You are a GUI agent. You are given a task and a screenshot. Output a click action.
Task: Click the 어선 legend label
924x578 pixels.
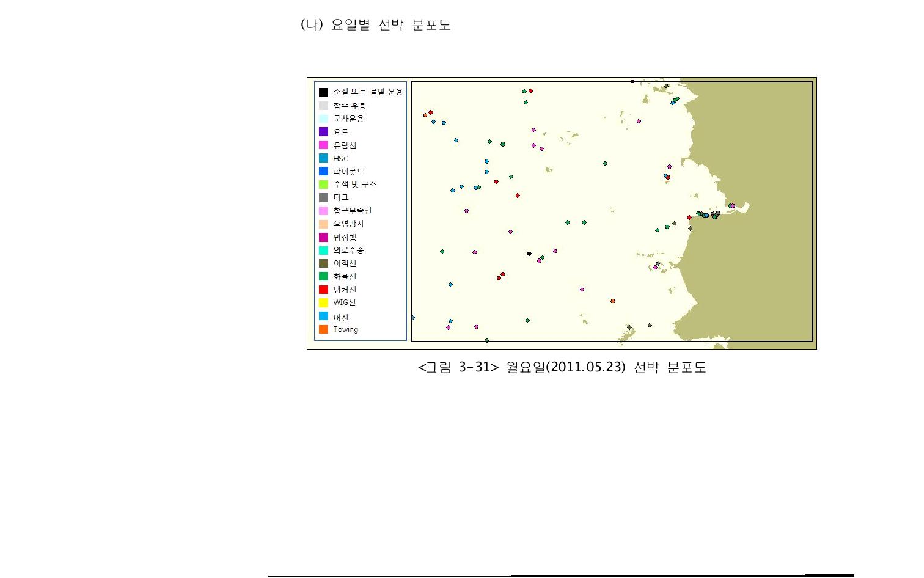[341, 317]
